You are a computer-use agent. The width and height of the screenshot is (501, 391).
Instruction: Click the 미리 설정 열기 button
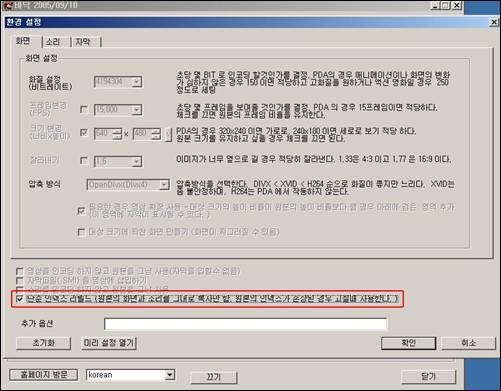(109, 343)
